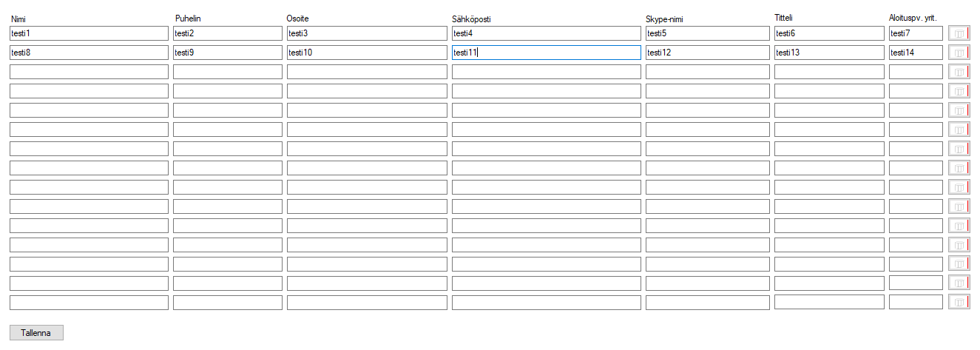The image size is (980, 350).
Task: Click the icon button on the last row
Action: click(959, 302)
